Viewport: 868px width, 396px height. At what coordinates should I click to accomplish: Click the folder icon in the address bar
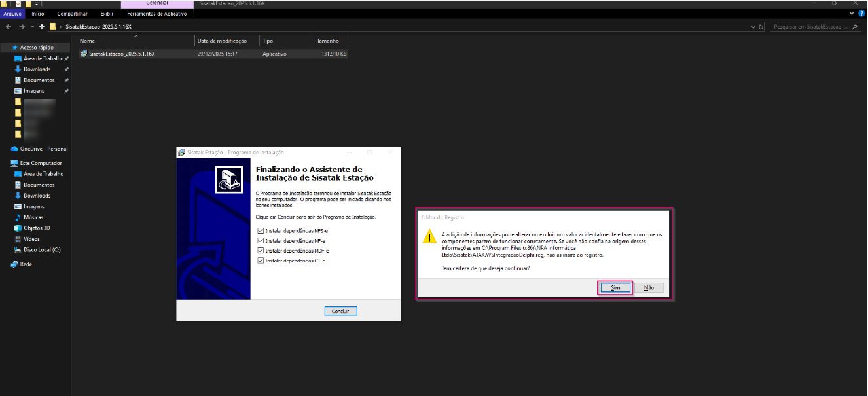(53, 27)
